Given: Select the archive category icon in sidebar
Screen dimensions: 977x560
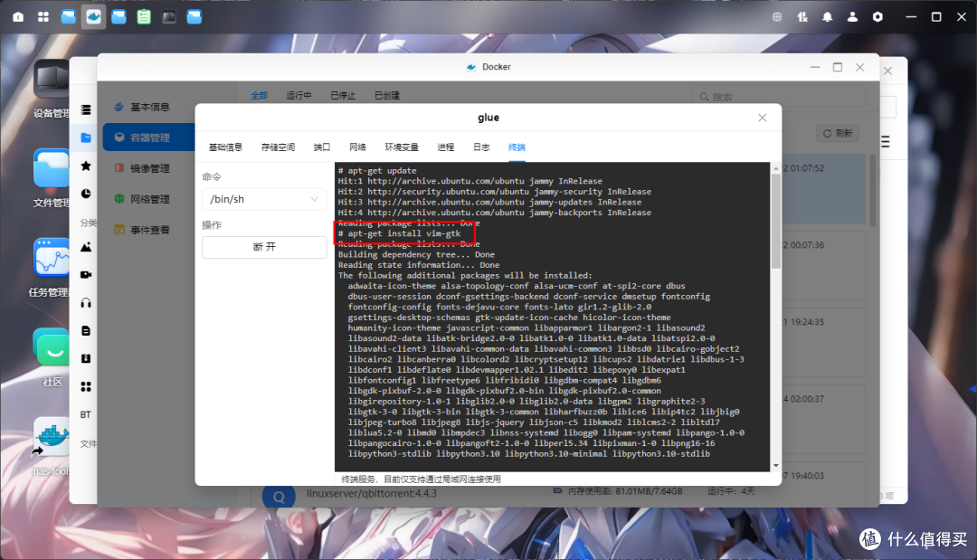Looking at the screenshot, I should coord(86,358).
